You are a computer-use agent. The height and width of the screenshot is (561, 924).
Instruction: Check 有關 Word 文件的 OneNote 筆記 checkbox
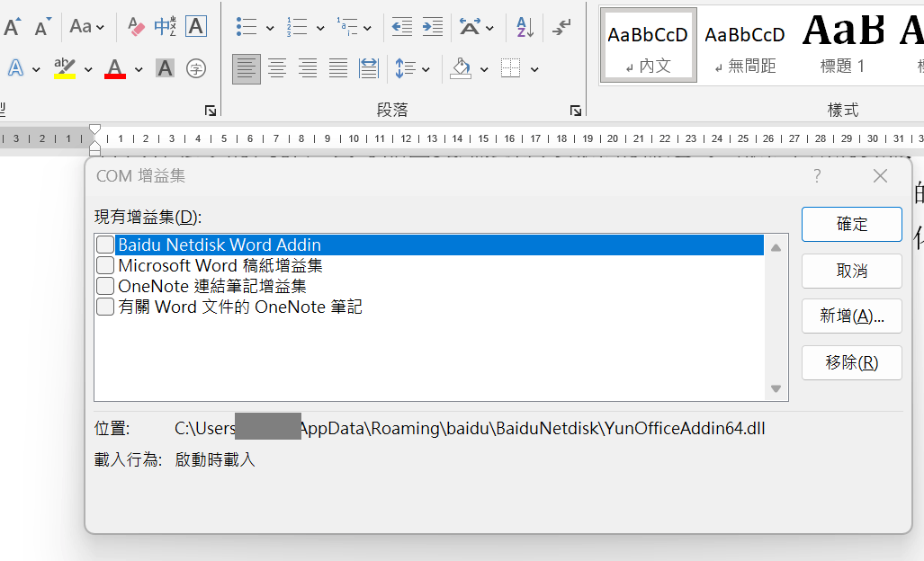point(105,307)
